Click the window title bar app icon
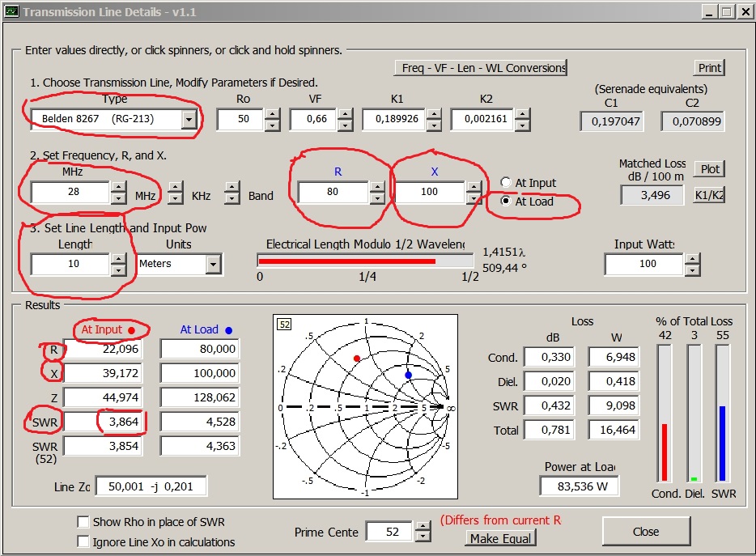Screen dimensions: 756x556 pyautogui.click(x=11, y=11)
